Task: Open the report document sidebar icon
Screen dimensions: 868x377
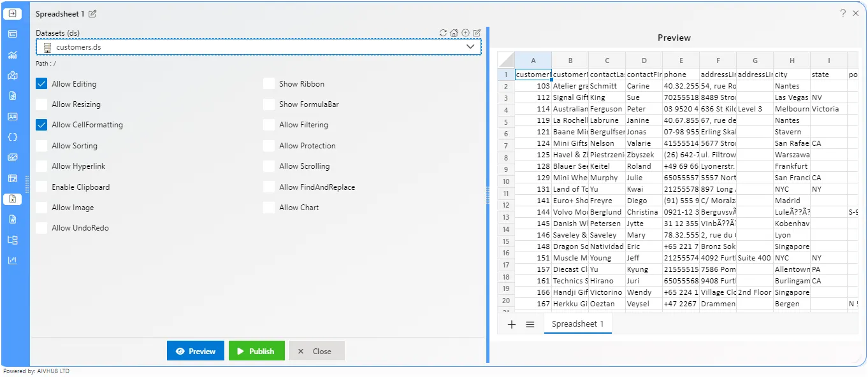Action: pos(12,96)
